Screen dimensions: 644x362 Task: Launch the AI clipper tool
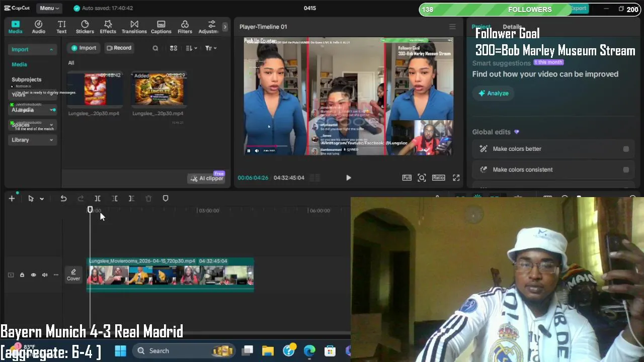pyautogui.click(x=206, y=178)
